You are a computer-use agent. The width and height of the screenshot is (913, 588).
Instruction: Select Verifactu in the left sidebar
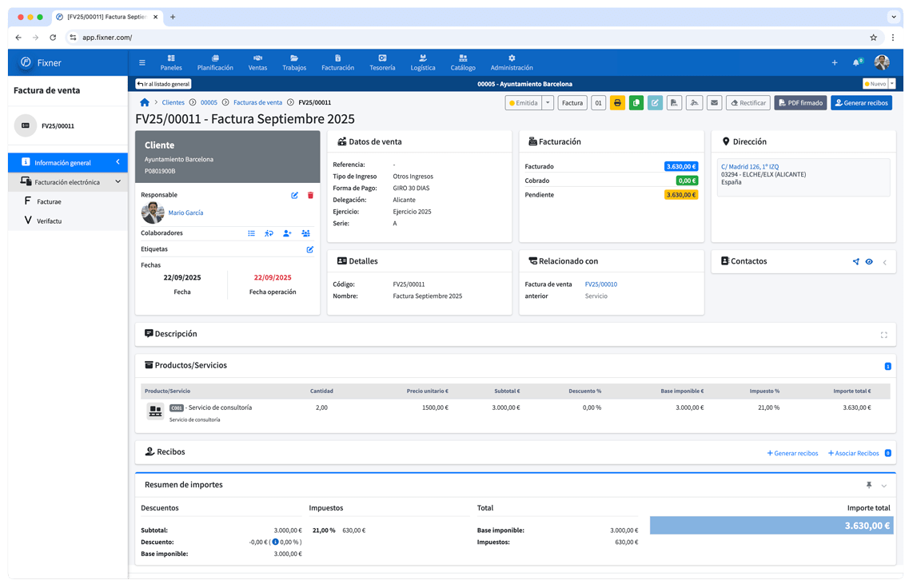click(49, 220)
